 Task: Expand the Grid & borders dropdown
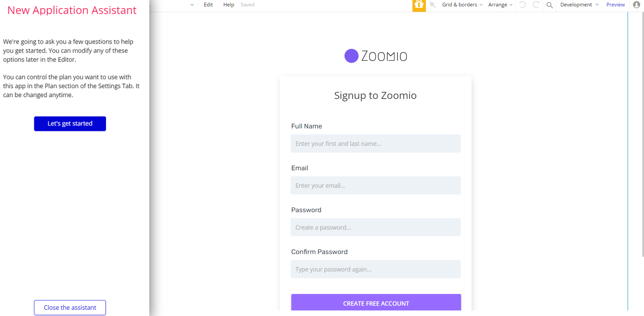462,5
